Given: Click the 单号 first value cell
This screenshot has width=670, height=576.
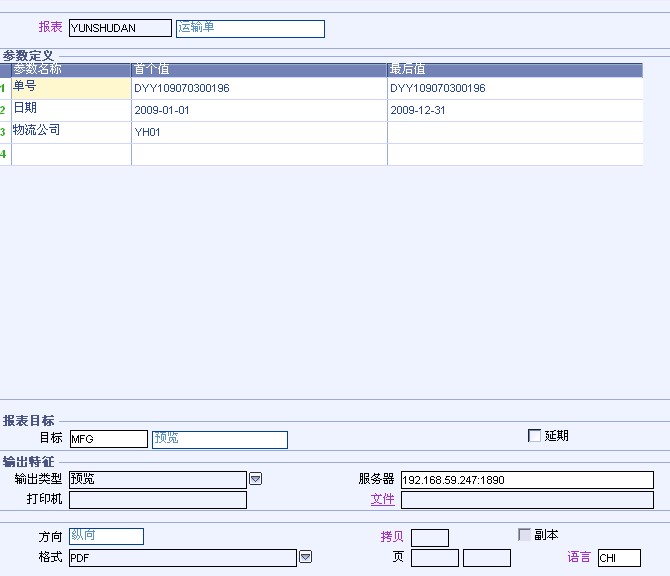Looking at the screenshot, I should [259, 88].
